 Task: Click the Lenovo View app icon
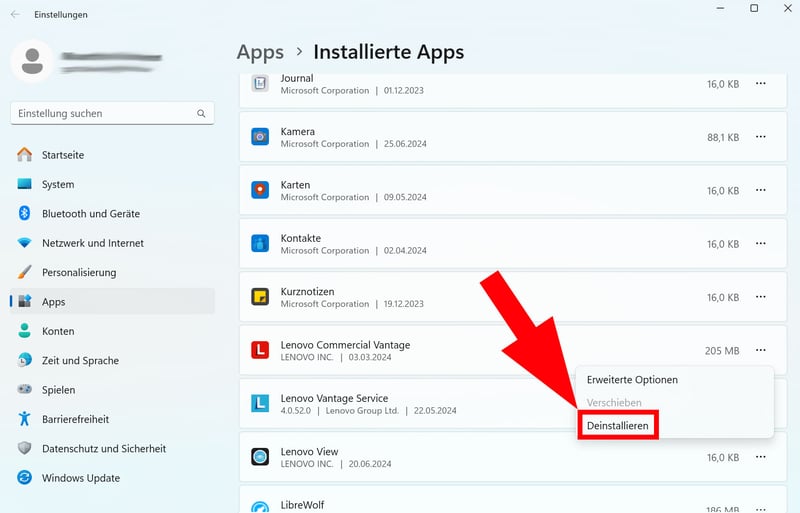point(260,457)
